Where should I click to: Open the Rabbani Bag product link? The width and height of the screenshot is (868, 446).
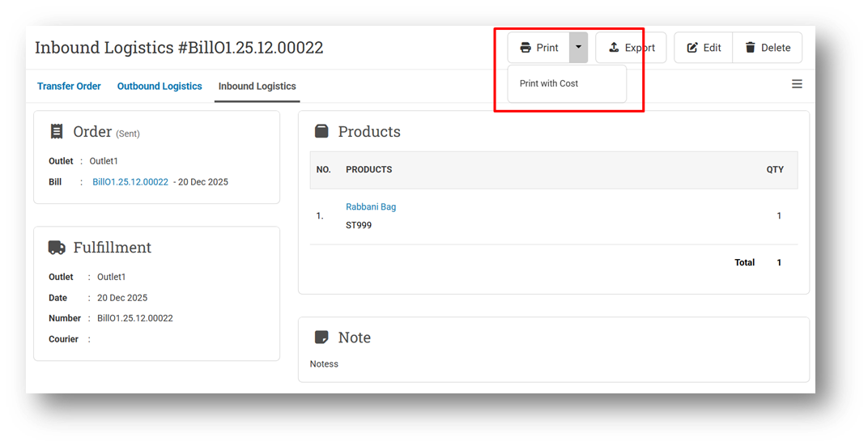pos(371,206)
